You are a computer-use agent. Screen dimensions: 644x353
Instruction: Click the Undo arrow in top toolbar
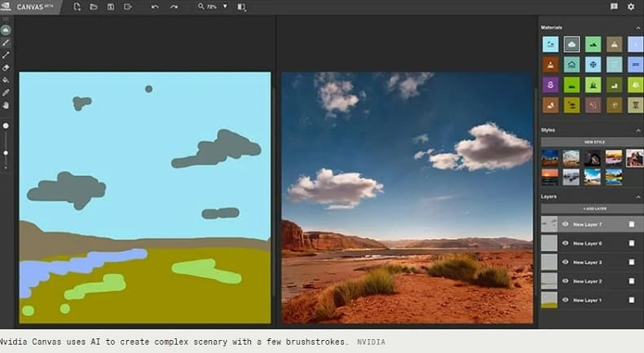pos(155,7)
